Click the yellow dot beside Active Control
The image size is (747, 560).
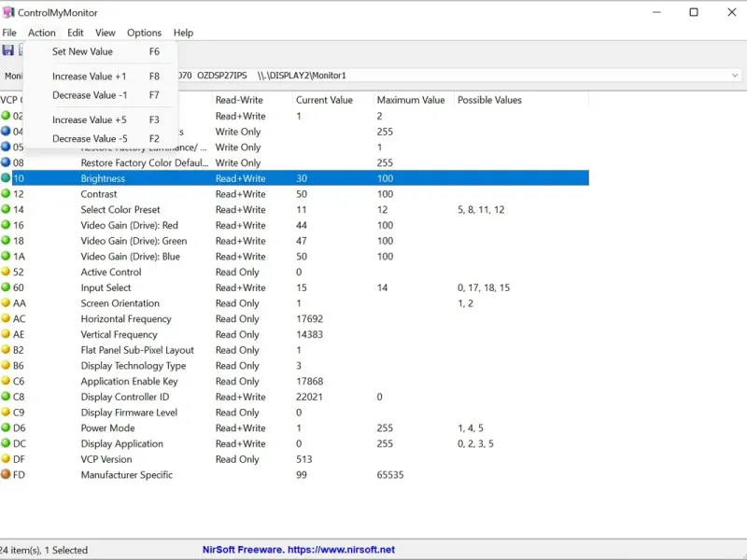(x=6, y=273)
